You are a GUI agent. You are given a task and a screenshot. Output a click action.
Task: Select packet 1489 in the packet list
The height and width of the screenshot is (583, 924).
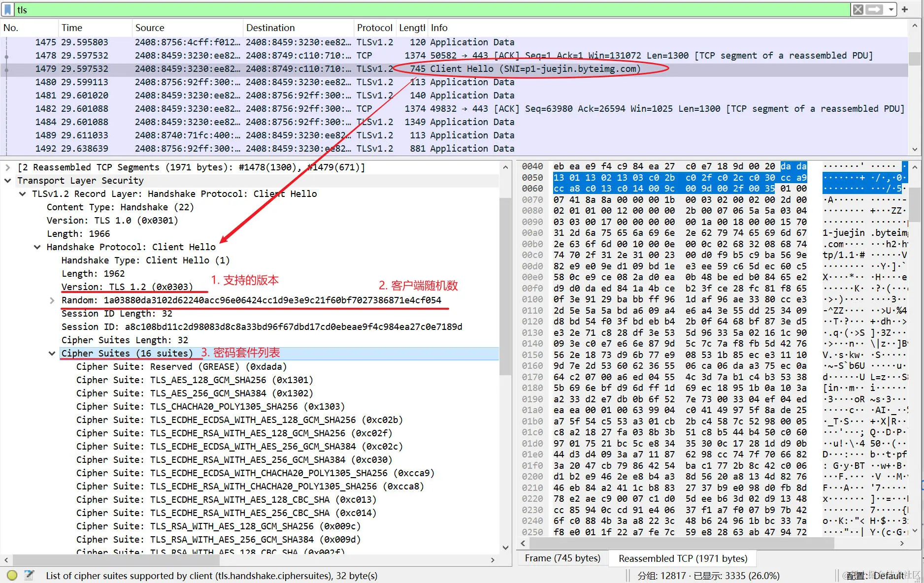[x=454, y=135]
